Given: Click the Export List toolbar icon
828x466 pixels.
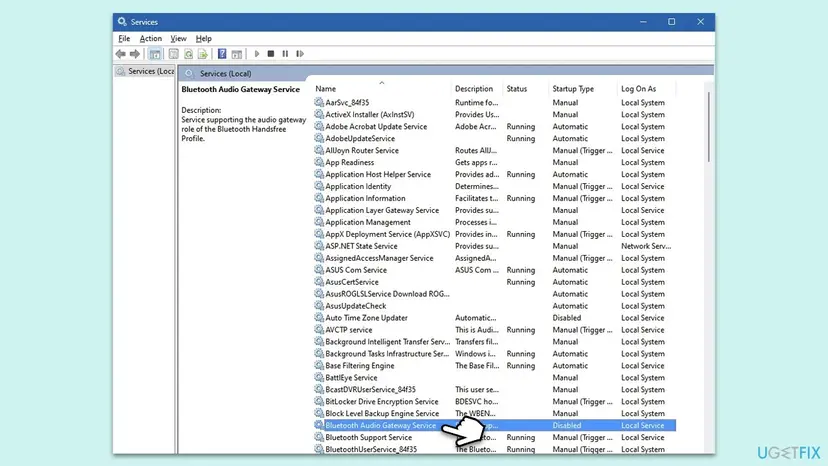Looking at the screenshot, I should tap(203, 54).
